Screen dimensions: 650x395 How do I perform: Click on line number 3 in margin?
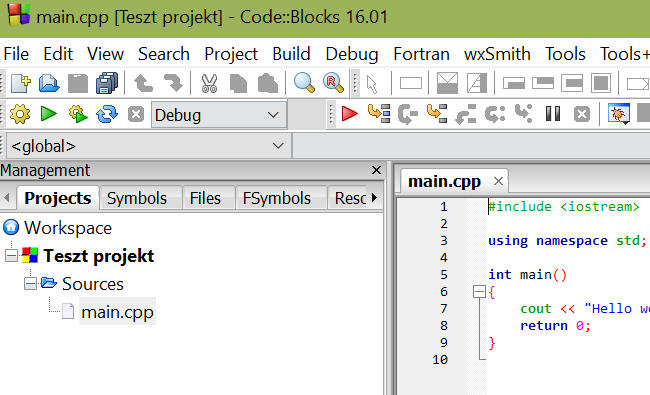(x=444, y=240)
